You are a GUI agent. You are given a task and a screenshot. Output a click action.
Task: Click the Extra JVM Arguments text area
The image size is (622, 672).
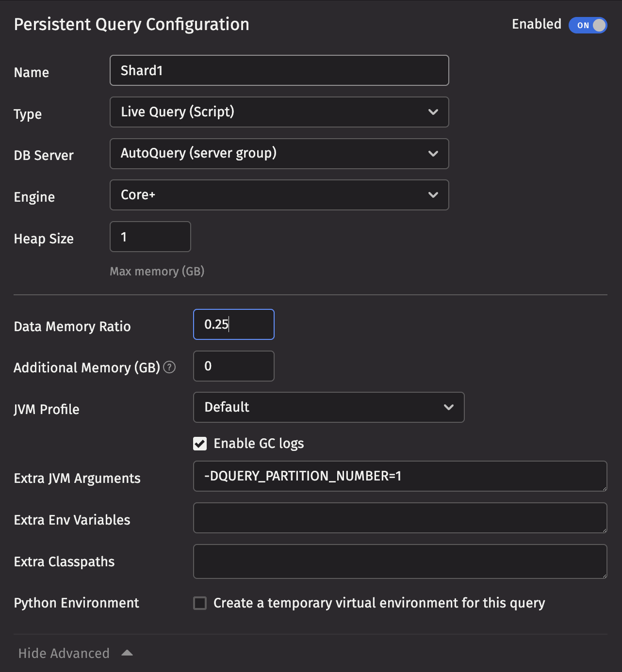click(399, 476)
